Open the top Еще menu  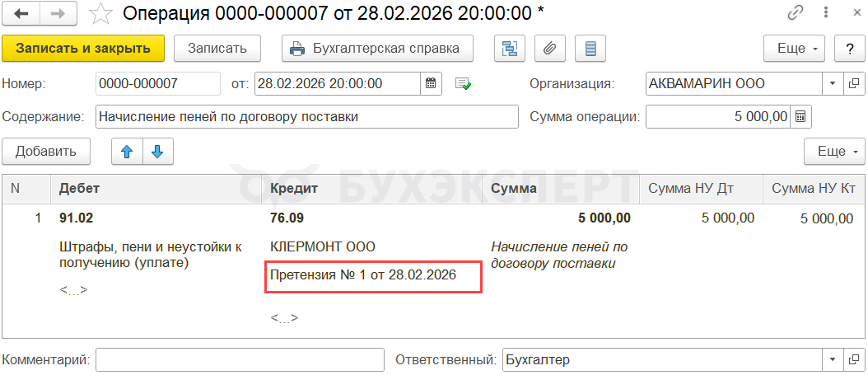click(x=795, y=48)
